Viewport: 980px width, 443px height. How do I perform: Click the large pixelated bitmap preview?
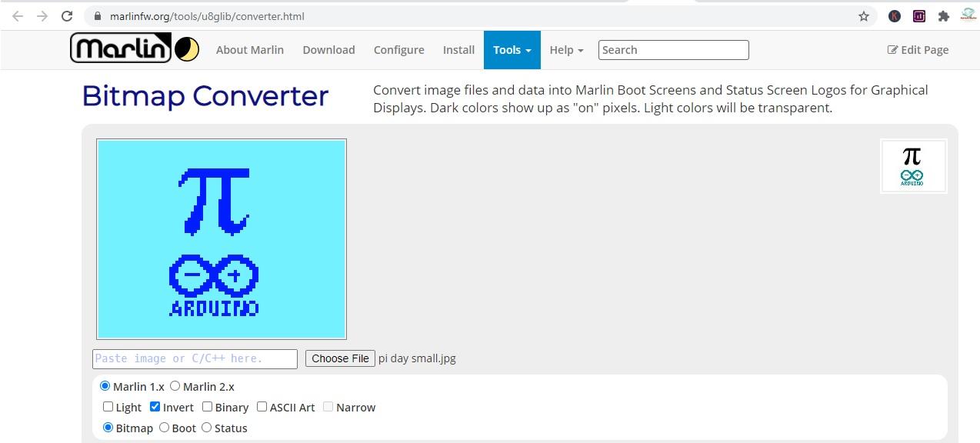pos(222,239)
